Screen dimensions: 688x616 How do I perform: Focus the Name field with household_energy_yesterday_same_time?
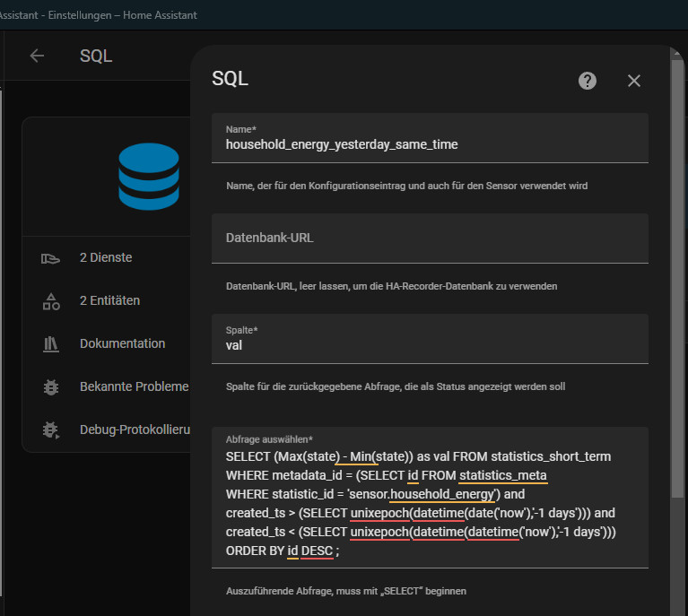pos(430,138)
